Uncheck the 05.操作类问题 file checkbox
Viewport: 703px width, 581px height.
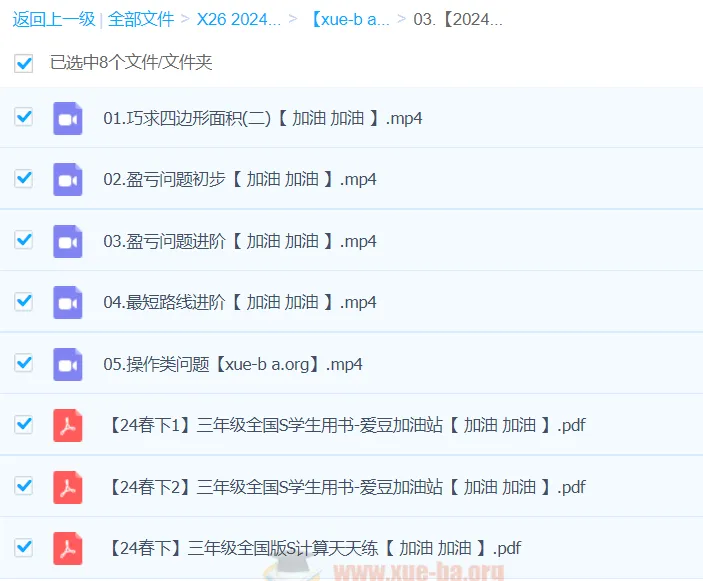24,363
